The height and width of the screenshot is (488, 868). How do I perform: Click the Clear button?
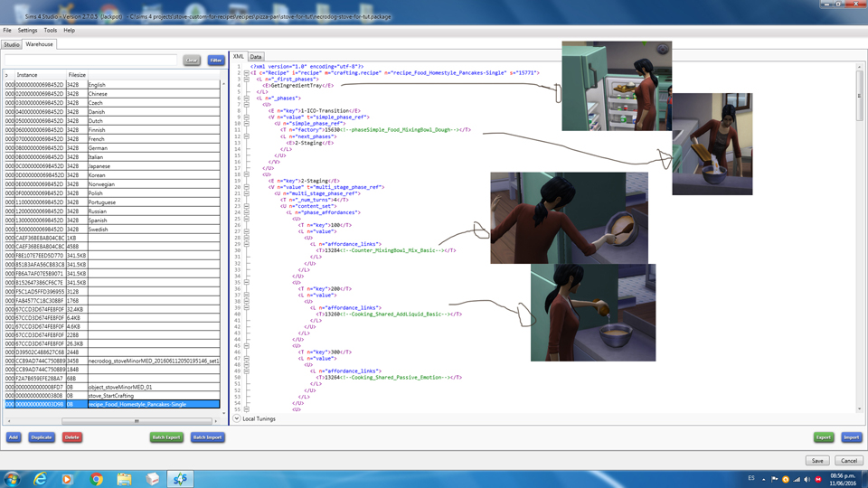coord(192,61)
